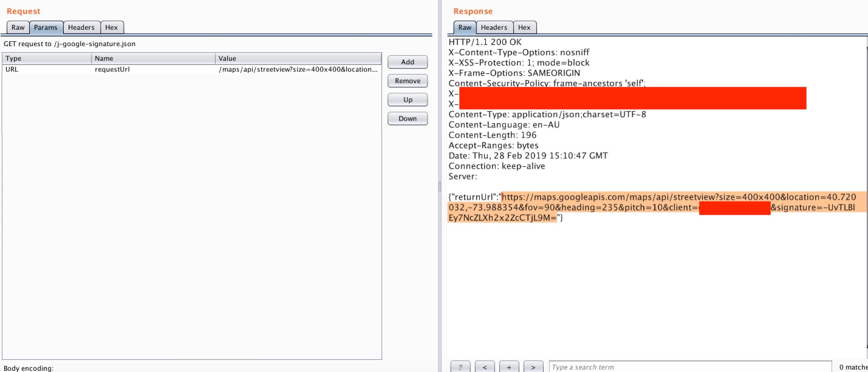
Task: Click the Body encoding label
Action: point(29,368)
